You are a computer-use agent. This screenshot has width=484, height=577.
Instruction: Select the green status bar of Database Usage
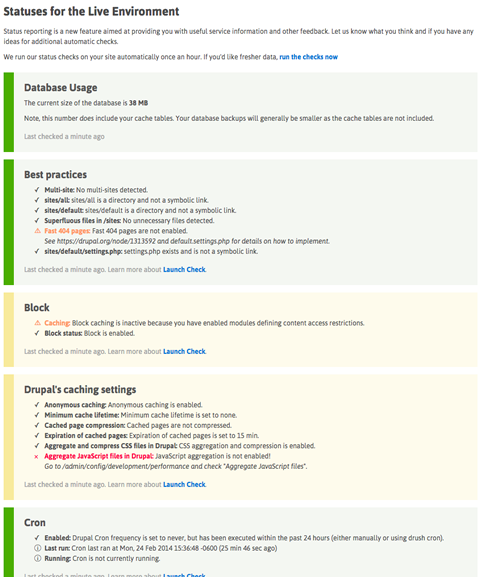(9, 112)
